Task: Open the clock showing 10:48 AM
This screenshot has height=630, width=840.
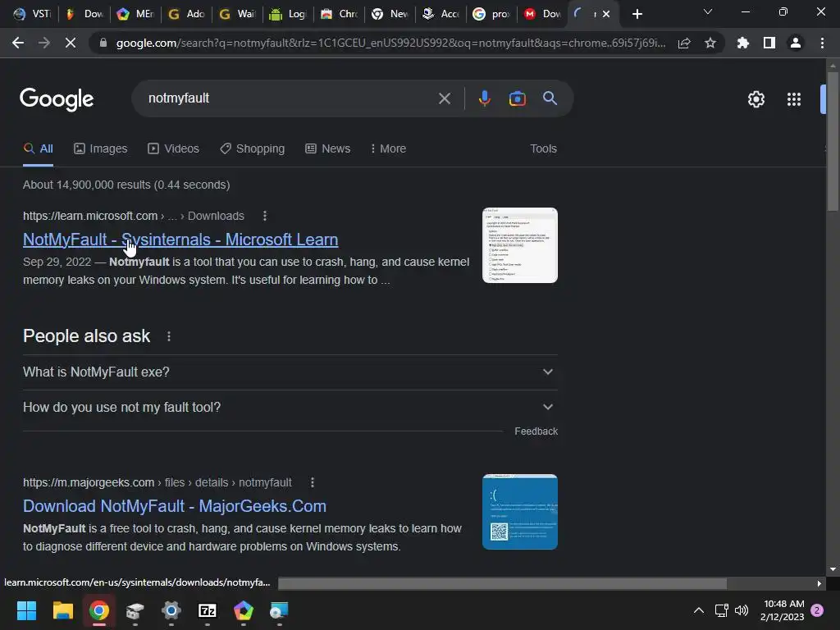Action: tap(782, 610)
